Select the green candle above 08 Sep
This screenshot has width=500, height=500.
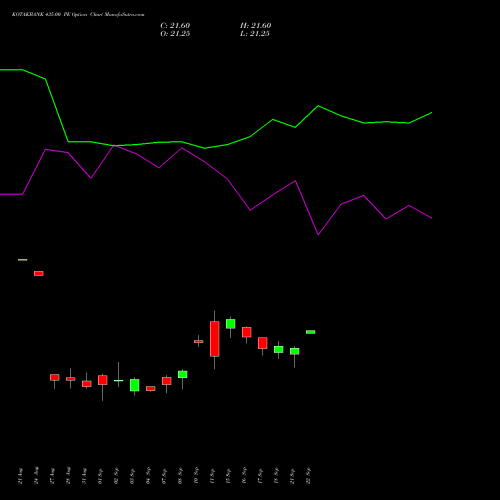[x=183, y=374]
